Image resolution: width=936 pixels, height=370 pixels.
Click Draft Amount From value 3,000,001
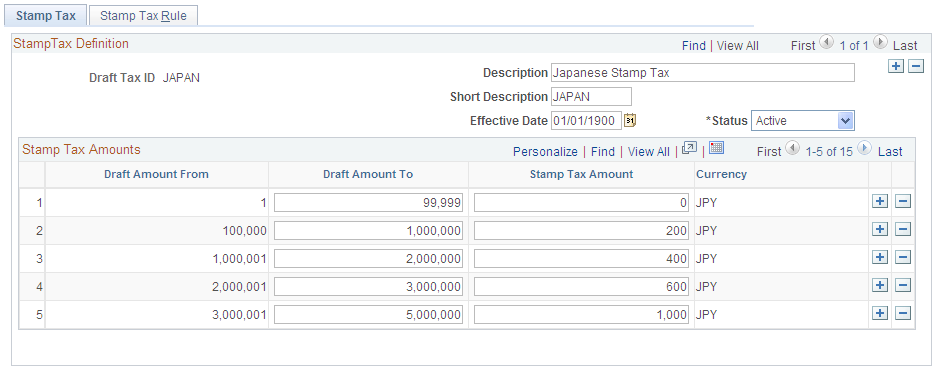[239, 314]
